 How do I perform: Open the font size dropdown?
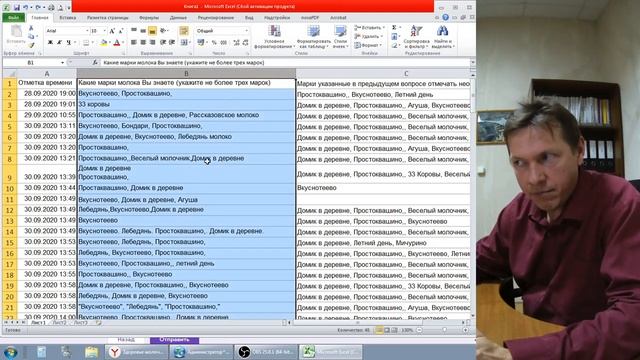(x=104, y=31)
